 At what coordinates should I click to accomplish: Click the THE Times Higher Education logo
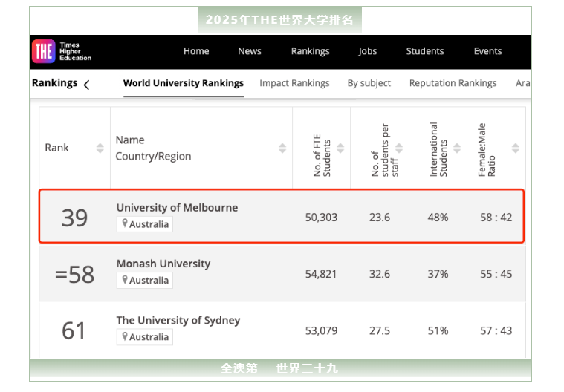tap(62, 51)
